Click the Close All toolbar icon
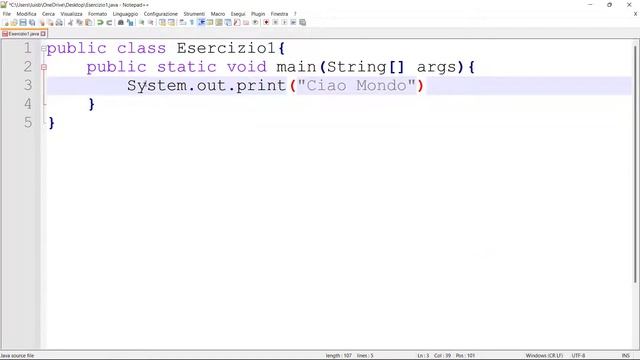 [51, 22]
